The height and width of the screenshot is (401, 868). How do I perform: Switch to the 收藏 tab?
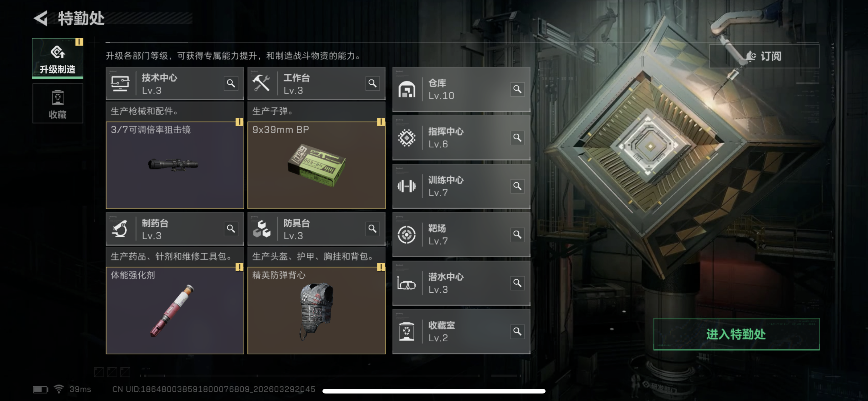pos(57,103)
